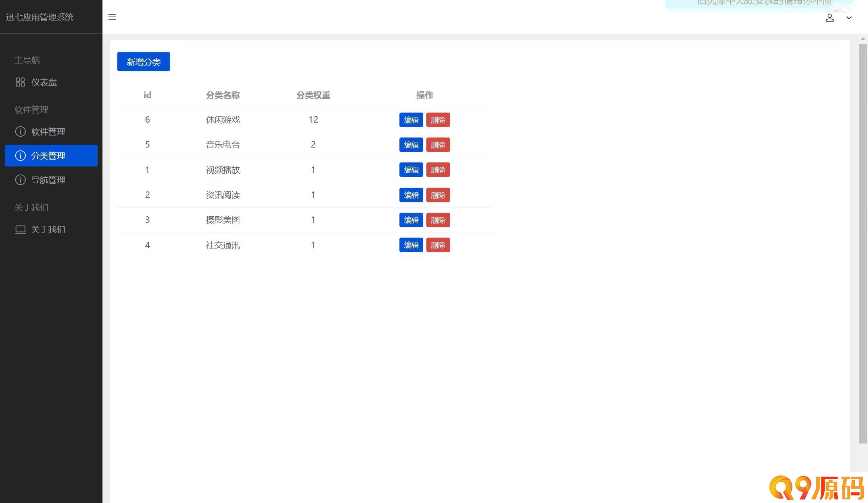Click the weight value 12
This screenshot has width=868, height=503.
click(313, 119)
